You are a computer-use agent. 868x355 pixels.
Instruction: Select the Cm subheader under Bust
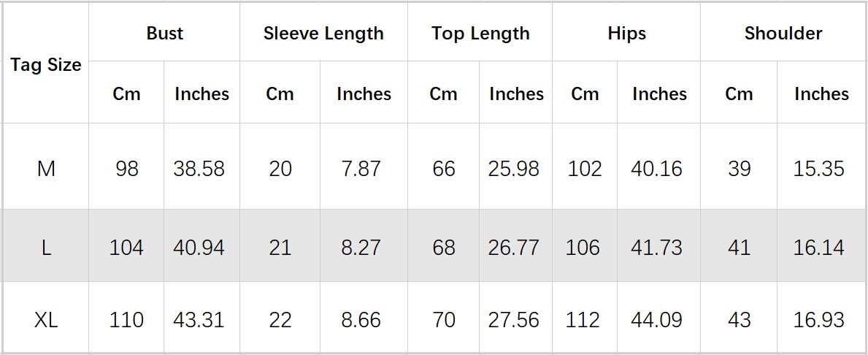pyautogui.click(x=126, y=94)
